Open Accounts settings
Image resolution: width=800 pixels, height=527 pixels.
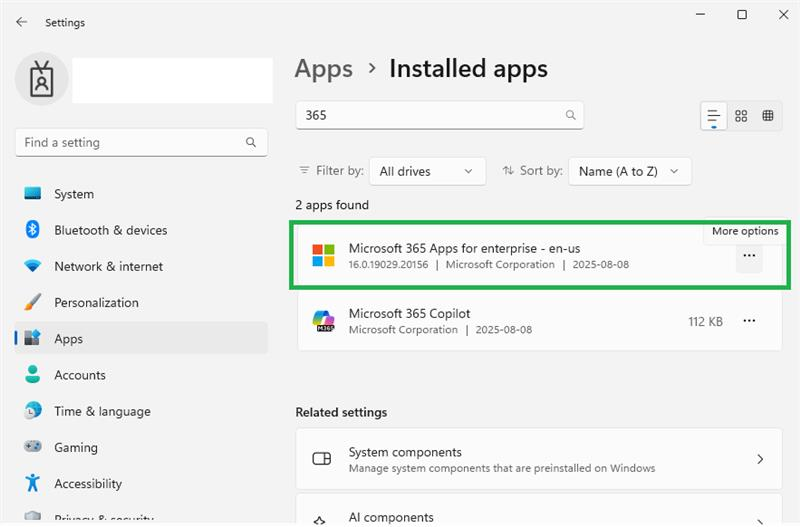pyautogui.click(x=141, y=374)
